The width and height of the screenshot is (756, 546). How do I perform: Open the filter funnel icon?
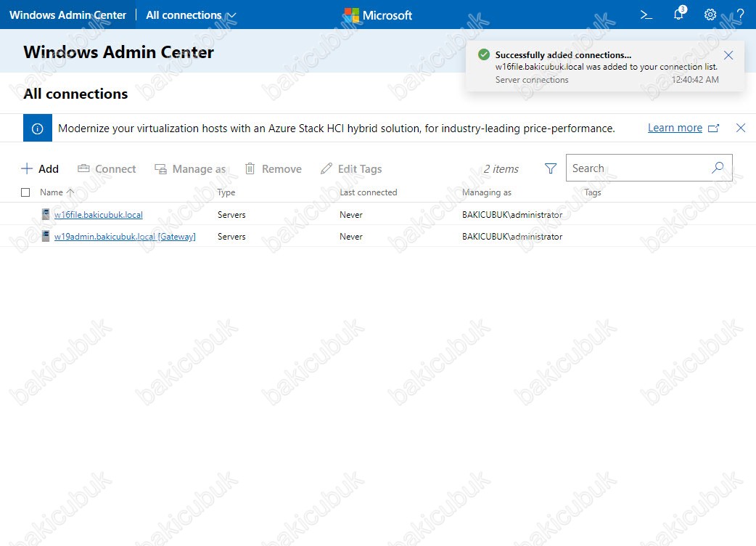click(551, 168)
